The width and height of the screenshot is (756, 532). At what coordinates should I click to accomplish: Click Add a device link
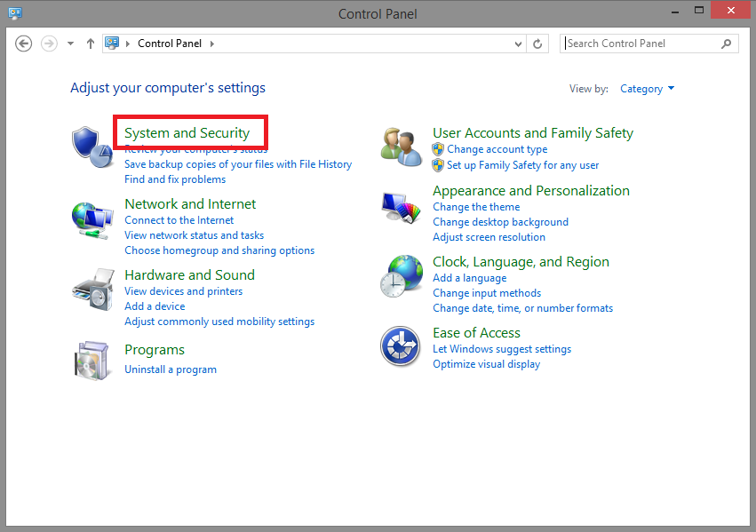tap(155, 306)
